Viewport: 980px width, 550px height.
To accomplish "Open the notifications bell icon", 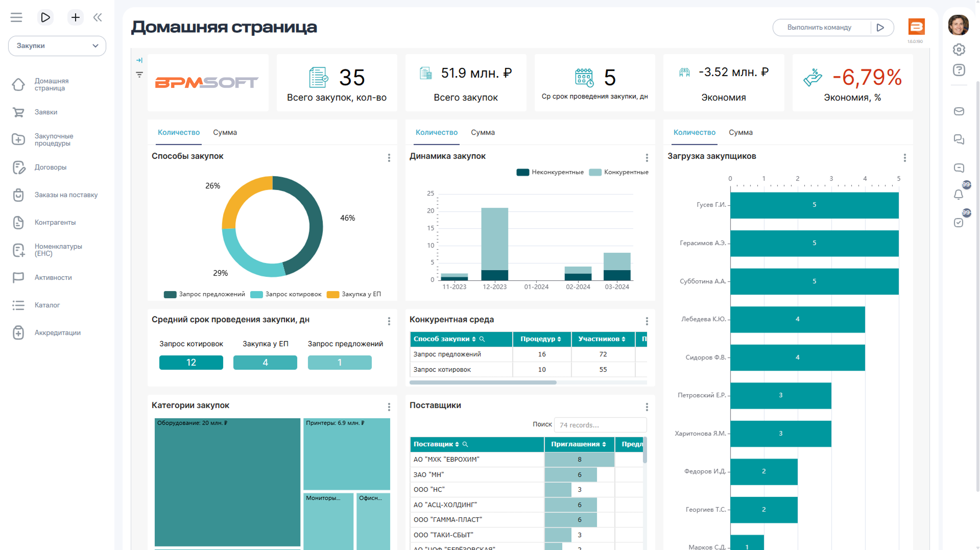I will tap(958, 195).
